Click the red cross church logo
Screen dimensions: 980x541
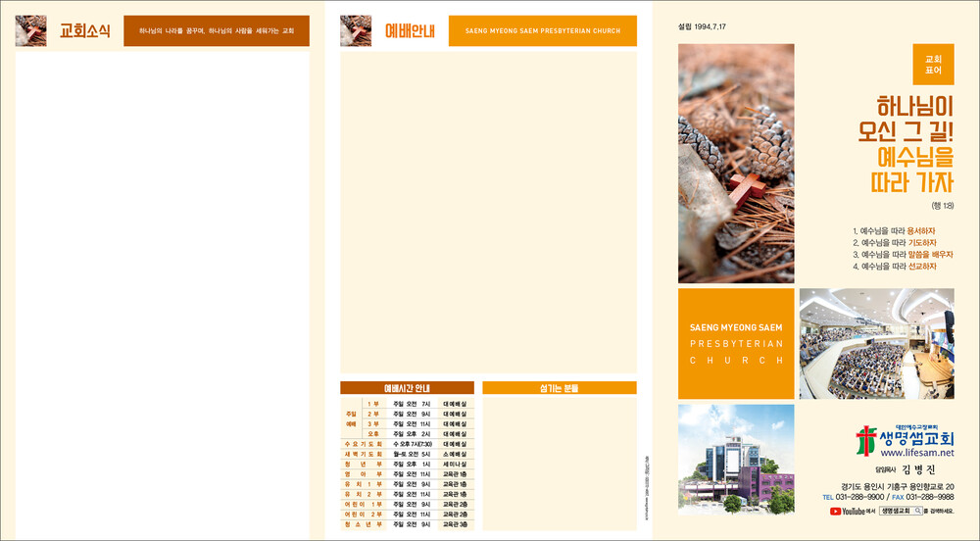(866, 441)
